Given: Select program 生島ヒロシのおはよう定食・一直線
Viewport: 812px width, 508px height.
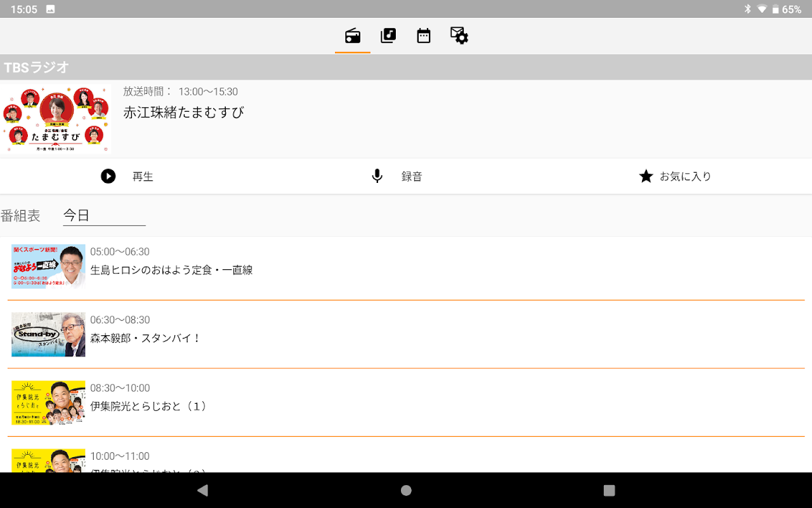Looking at the screenshot, I should point(171,270).
